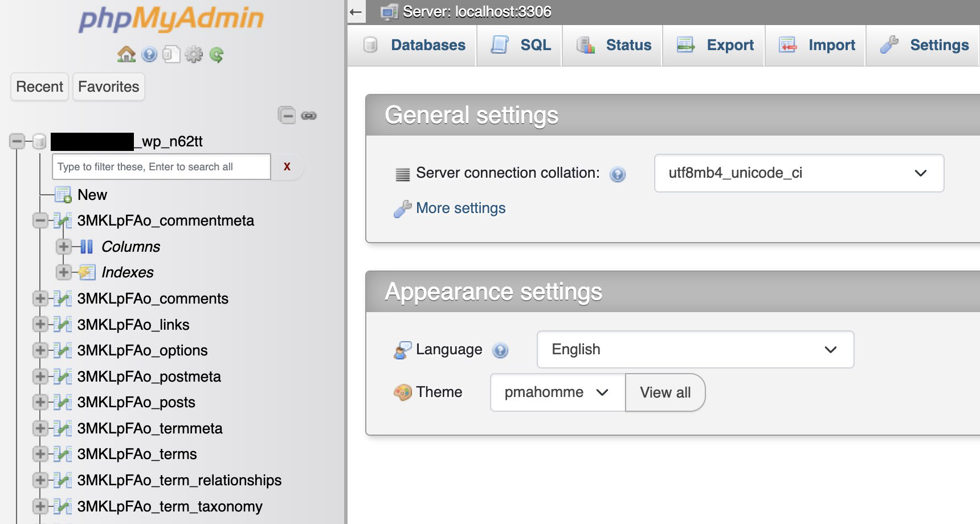Click the help icon beside Server connection collation
The image size is (980, 524).
tap(617, 174)
